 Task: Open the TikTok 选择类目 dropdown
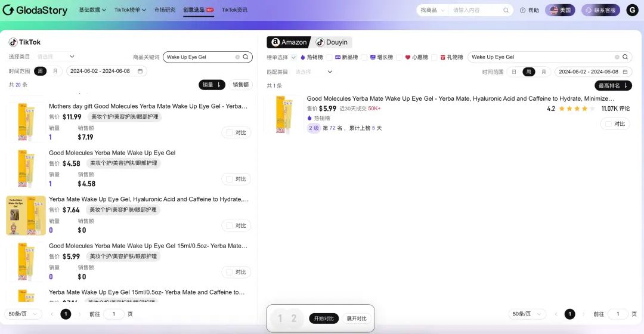(x=55, y=57)
